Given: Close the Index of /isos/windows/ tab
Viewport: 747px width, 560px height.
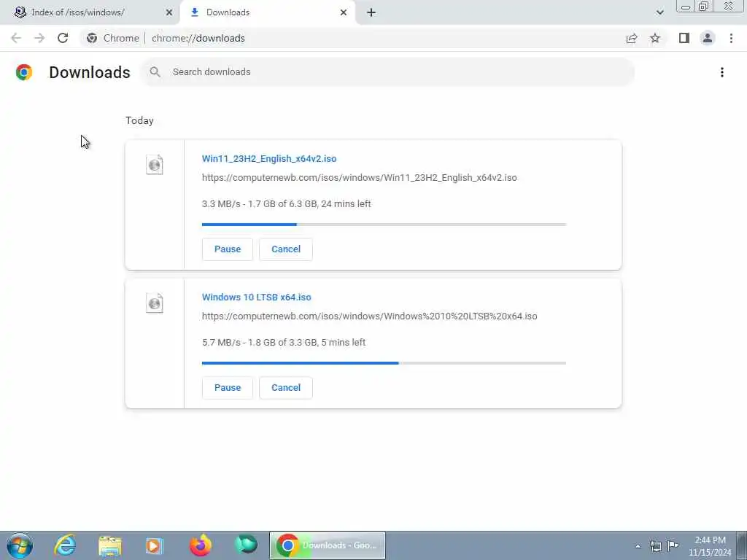Looking at the screenshot, I should 169,12.
